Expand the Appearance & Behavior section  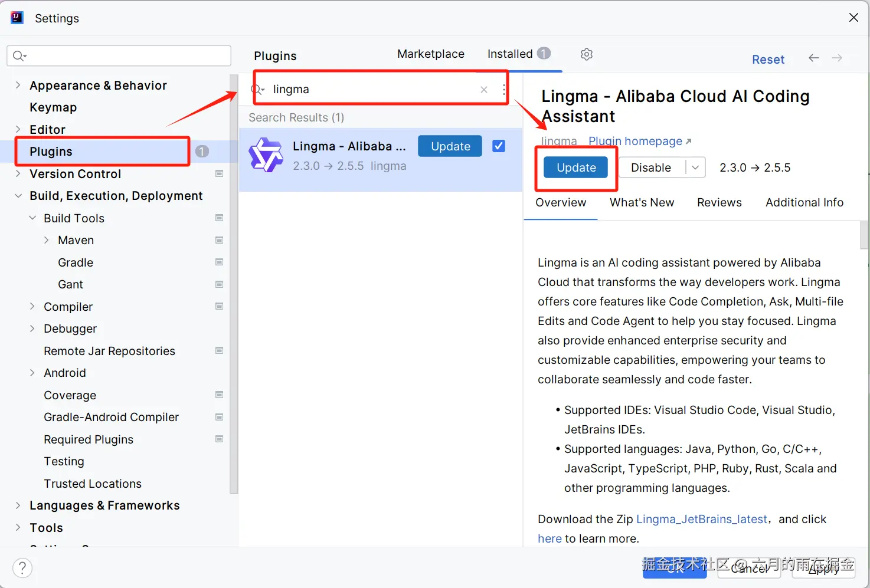(x=18, y=86)
